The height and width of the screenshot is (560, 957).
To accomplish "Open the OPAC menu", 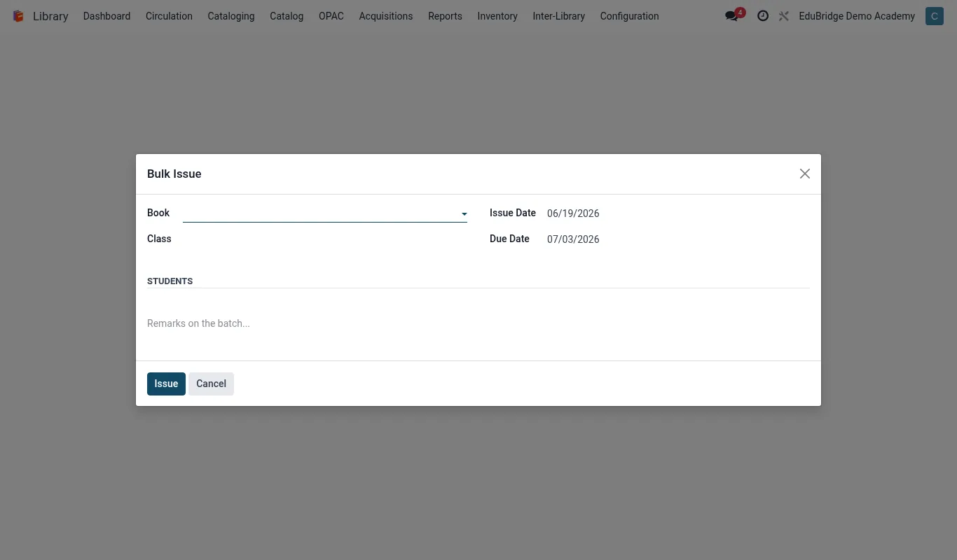I will pyautogui.click(x=331, y=16).
